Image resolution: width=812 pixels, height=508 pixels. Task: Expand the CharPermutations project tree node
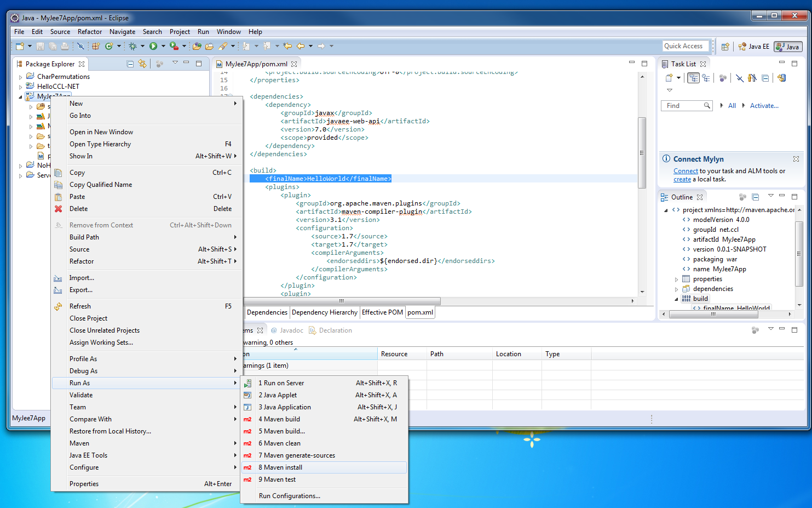(21, 77)
